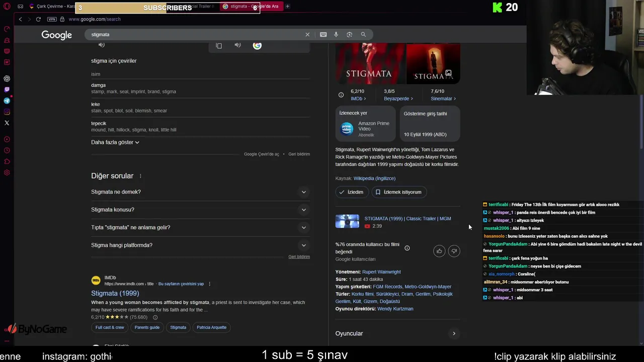Open the on-screen keyboard icon
This screenshot has height=362, width=644.
pyautogui.click(x=323, y=35)
